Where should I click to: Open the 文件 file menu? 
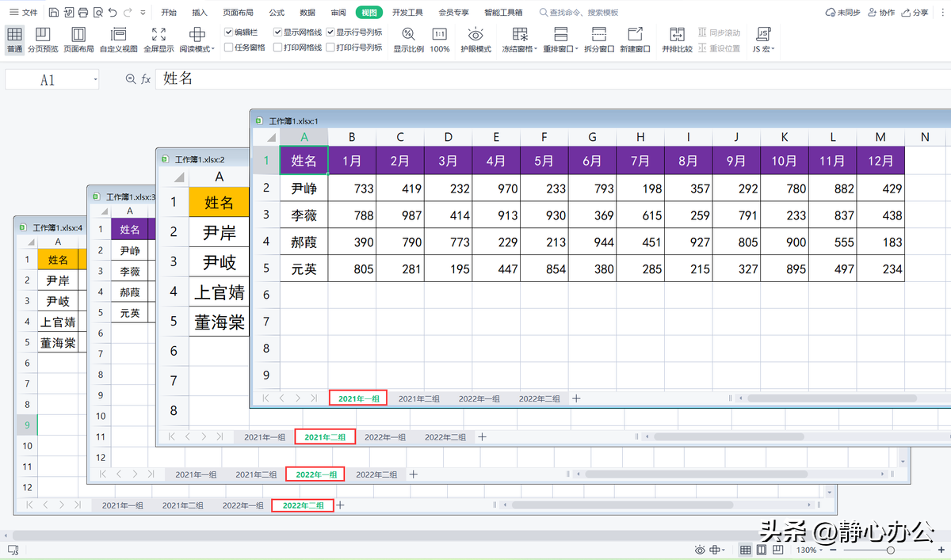[24, 13]
